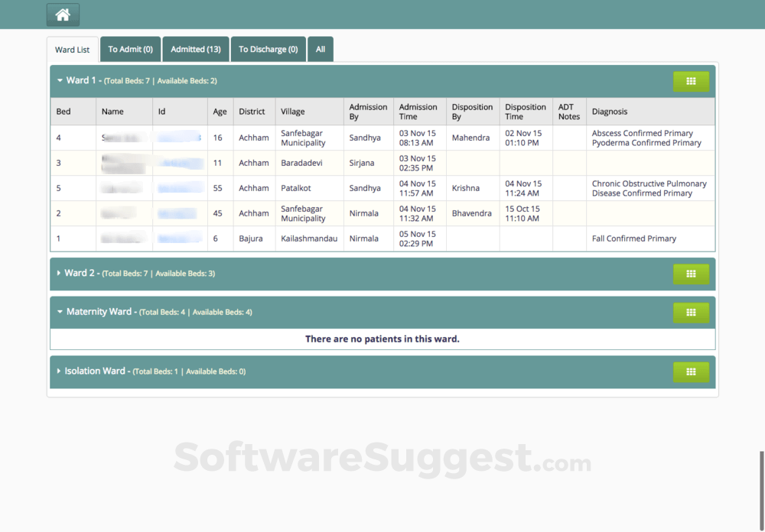Open Ward 1 bed grid view icon
765x532 pixels.
coord(691,81)
